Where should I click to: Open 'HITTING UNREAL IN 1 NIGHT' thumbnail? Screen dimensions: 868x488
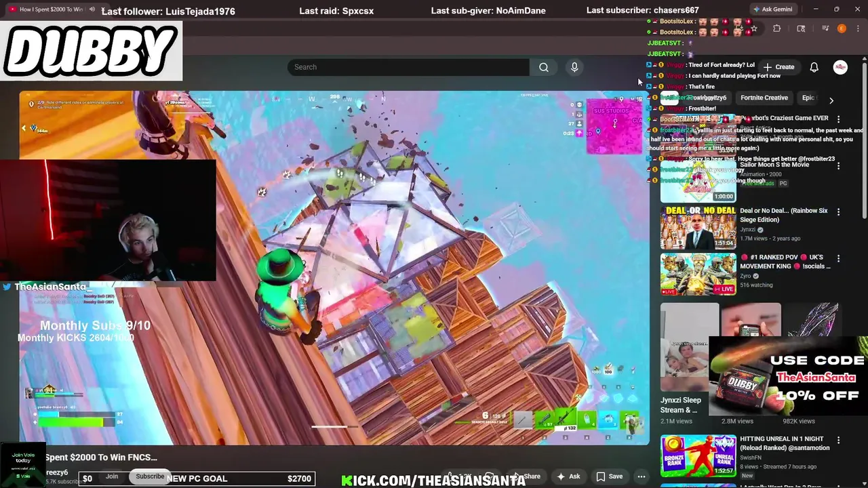(698, 456)
